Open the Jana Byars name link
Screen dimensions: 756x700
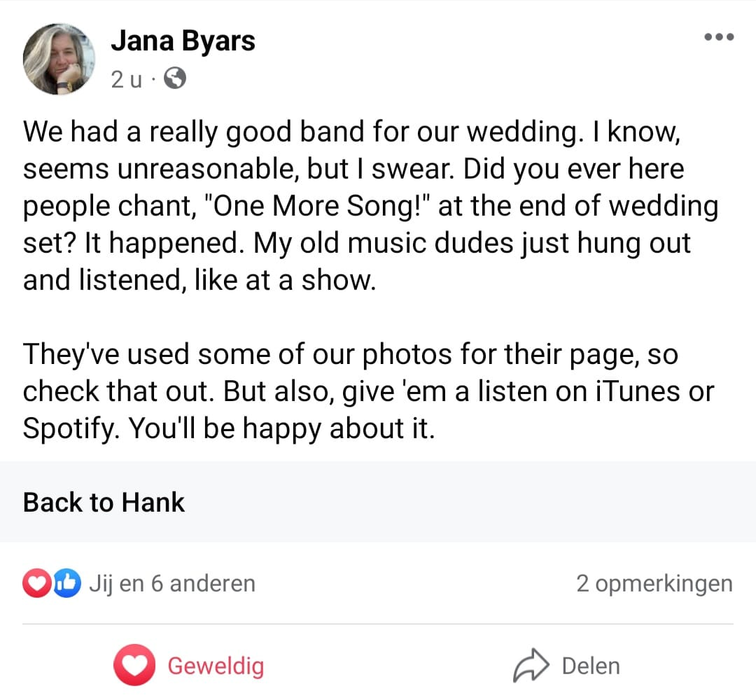point(183,41)
